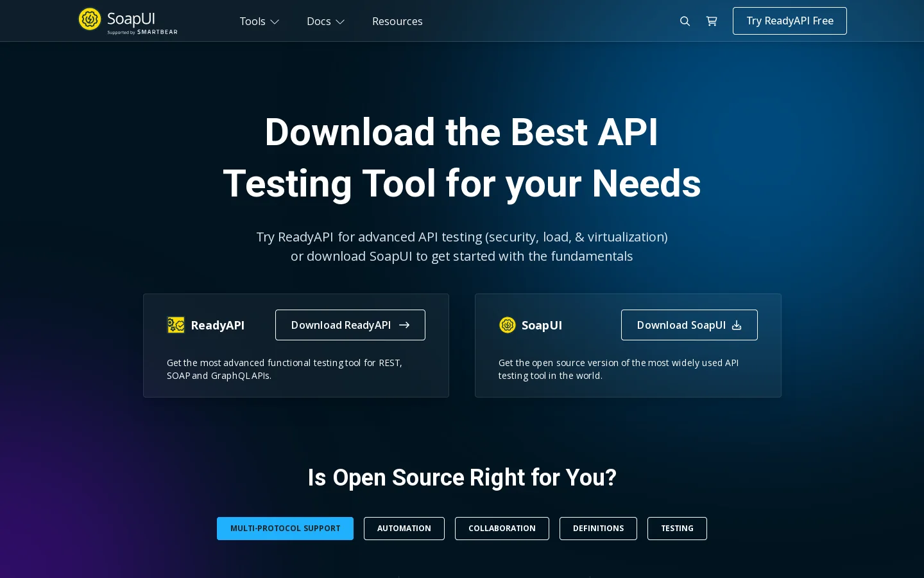
Task: Click the SoapUI card yellow icon
Action: coord(508,325)
